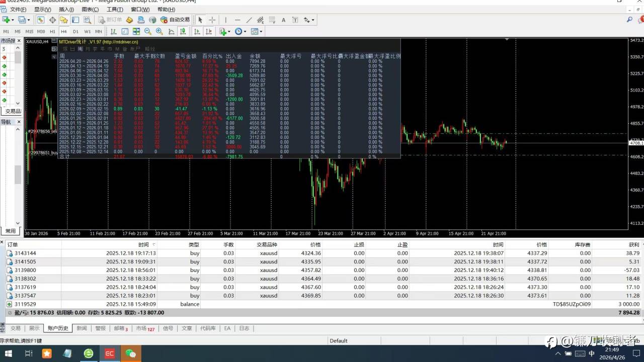
Task: Open the 文件(F) menu
Action: click(18, 9)
